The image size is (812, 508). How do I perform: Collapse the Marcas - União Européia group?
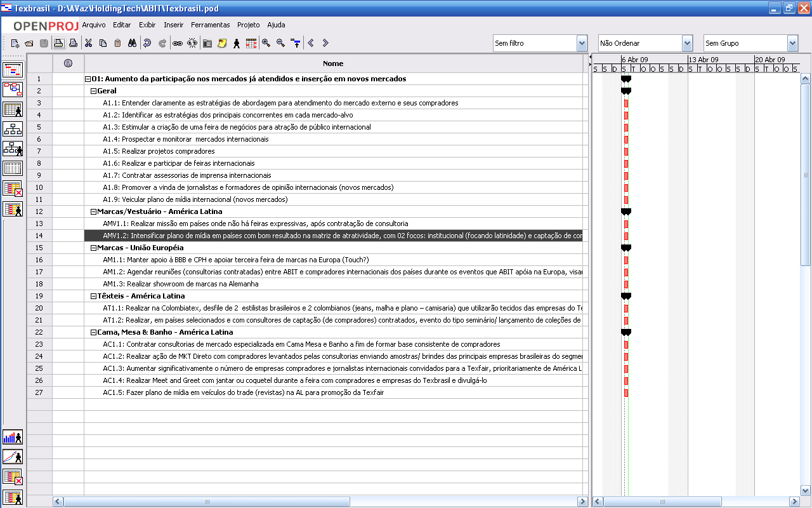click(x=94, y=248)
